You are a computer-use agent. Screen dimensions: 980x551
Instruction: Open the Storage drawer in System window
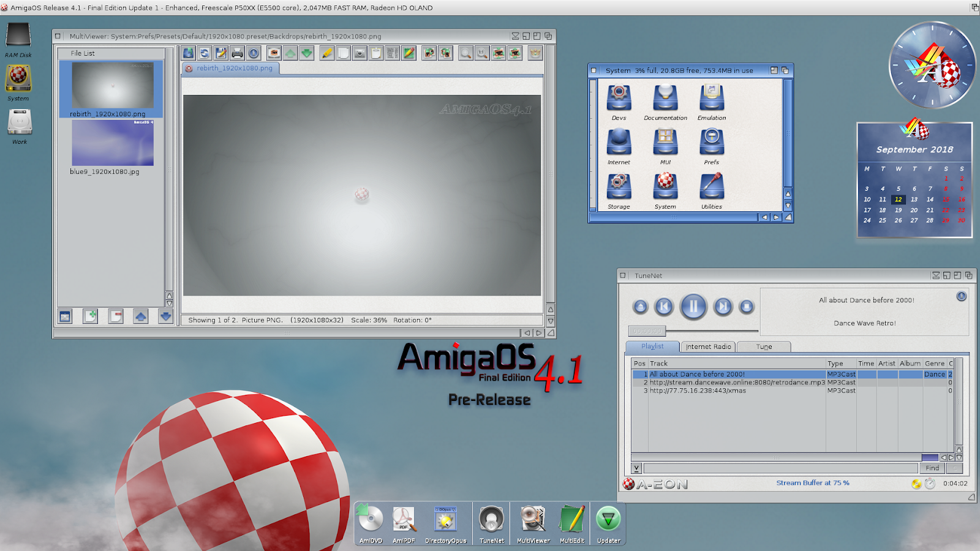(x=619, y=191)
